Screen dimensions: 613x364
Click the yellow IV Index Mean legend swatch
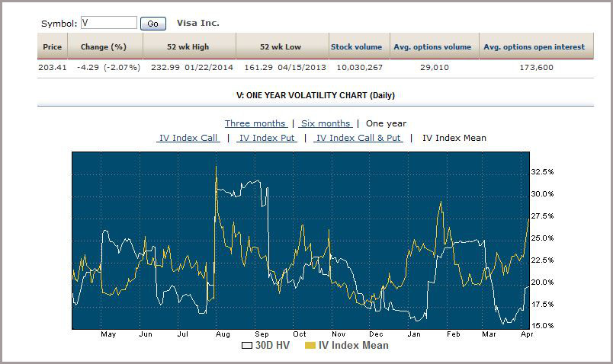(310, 345)
